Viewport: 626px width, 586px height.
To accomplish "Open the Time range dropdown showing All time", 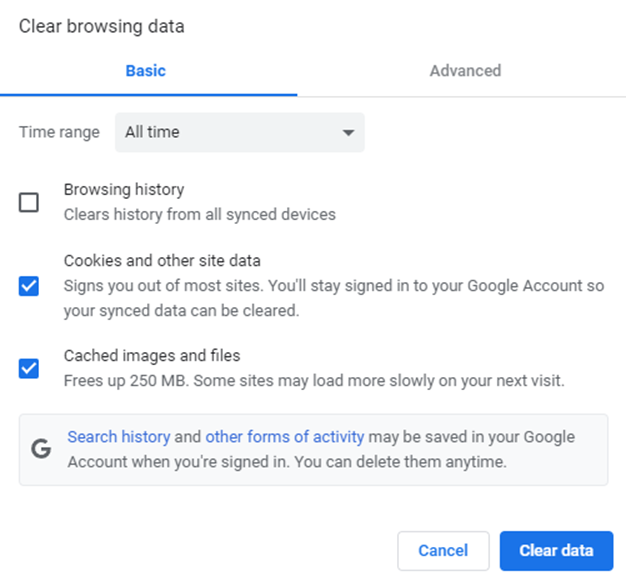I will click(x=239, y=132).
